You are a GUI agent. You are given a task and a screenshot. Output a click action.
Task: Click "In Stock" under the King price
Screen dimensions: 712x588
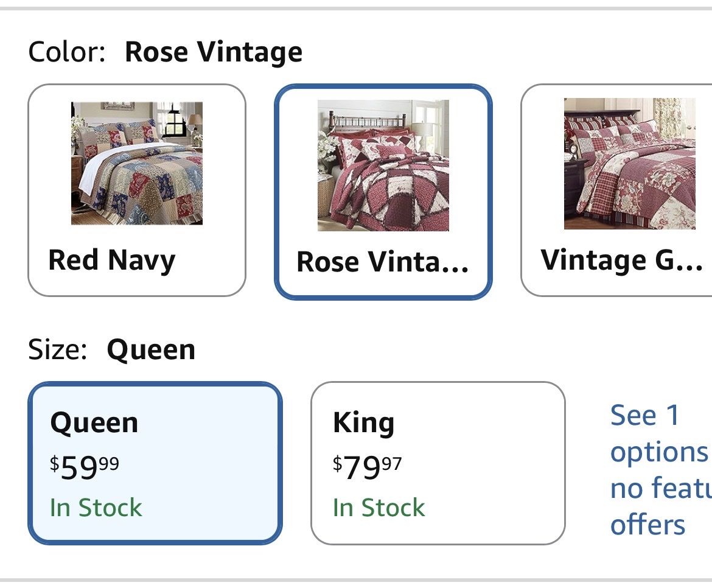pyautogui.click(x=379, y=508)
